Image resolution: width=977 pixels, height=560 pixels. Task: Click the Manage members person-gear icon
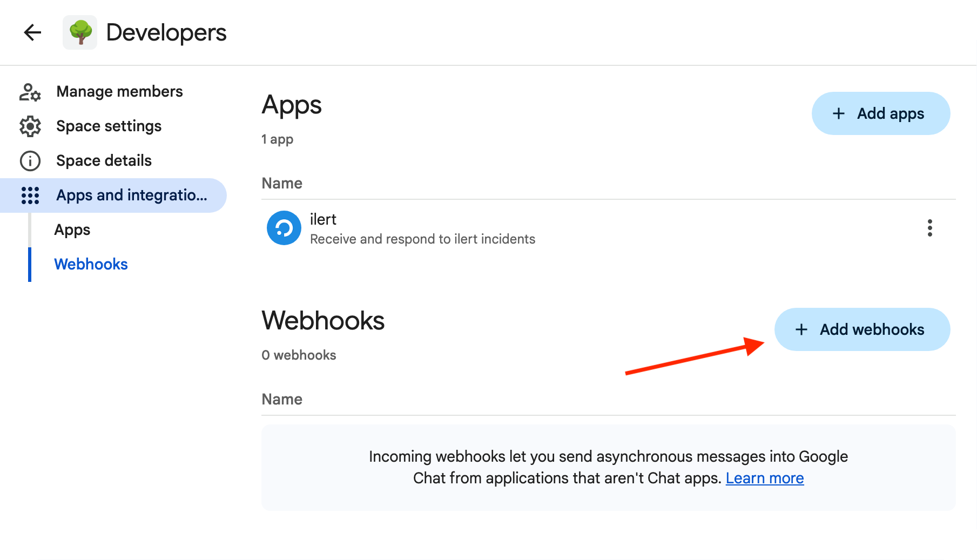pos(30,92)
